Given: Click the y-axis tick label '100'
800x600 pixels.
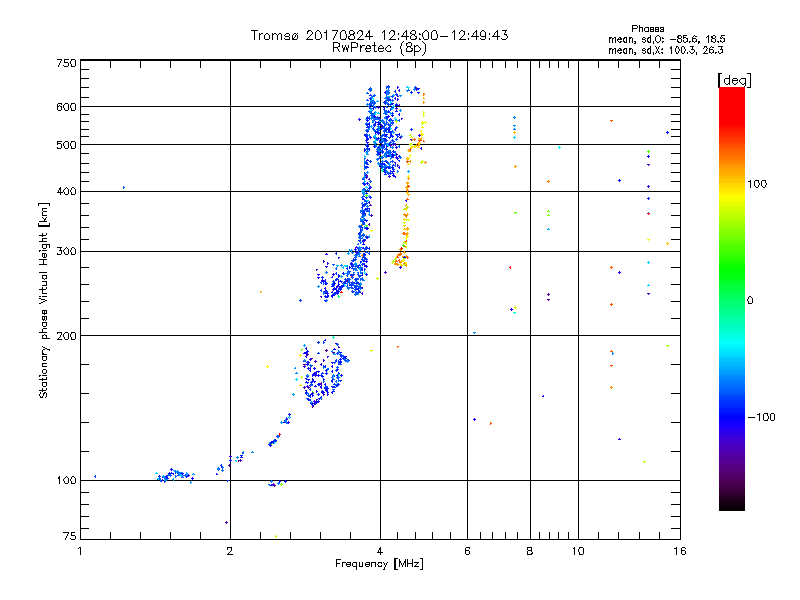Looking at the screenshot, I should point(66,481).
